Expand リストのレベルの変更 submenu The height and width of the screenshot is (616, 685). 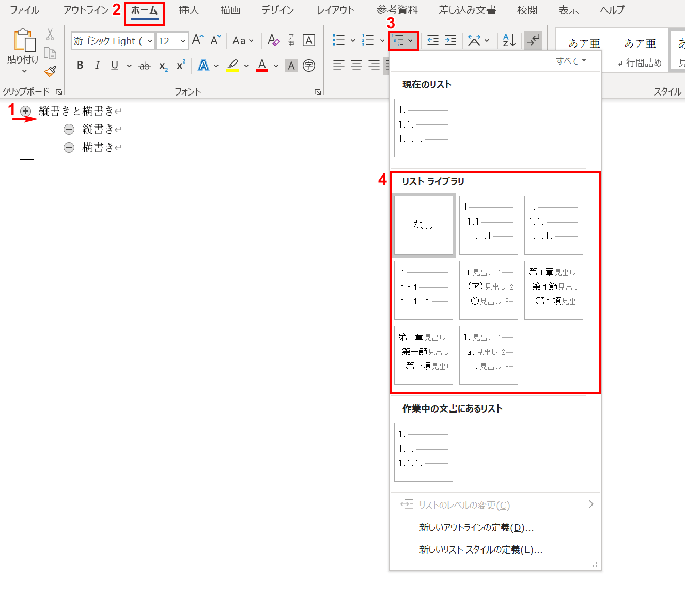point(495,505)
